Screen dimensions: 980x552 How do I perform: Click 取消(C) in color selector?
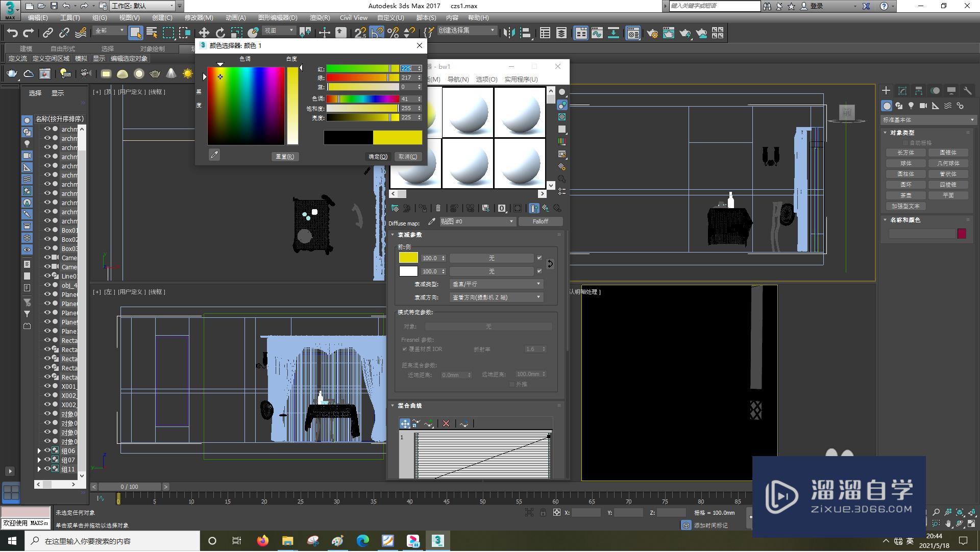tap(408, 157)
